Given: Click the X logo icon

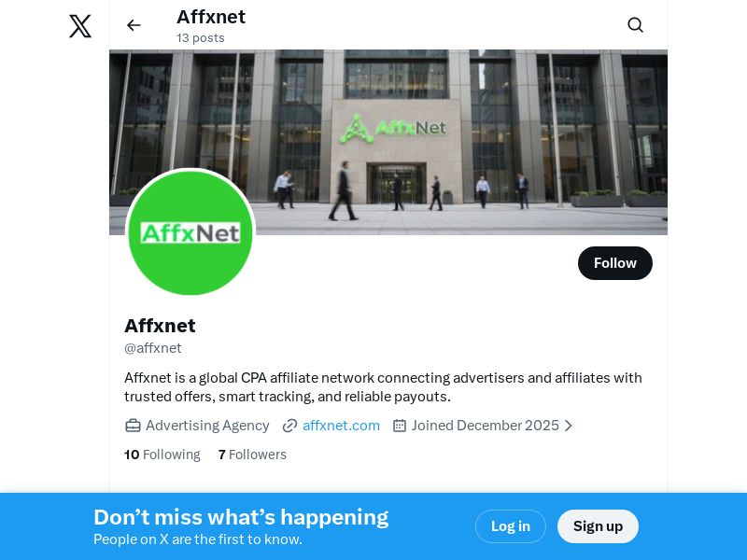Looking at the screenshot, I should [80, 26].
